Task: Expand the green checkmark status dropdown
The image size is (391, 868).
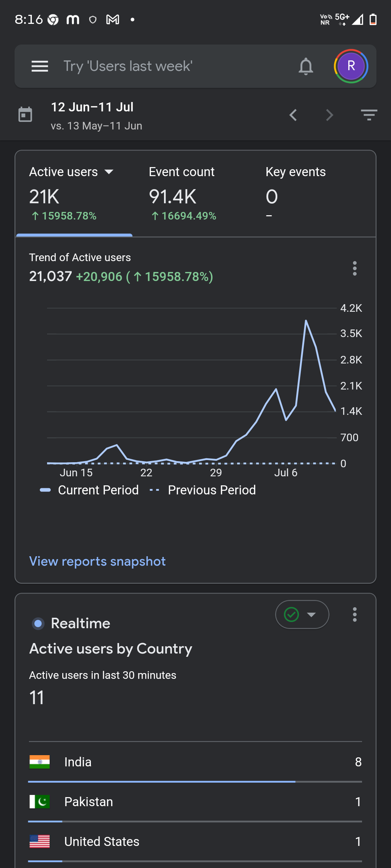Action: pyautogui.click(x=302, y=614)
